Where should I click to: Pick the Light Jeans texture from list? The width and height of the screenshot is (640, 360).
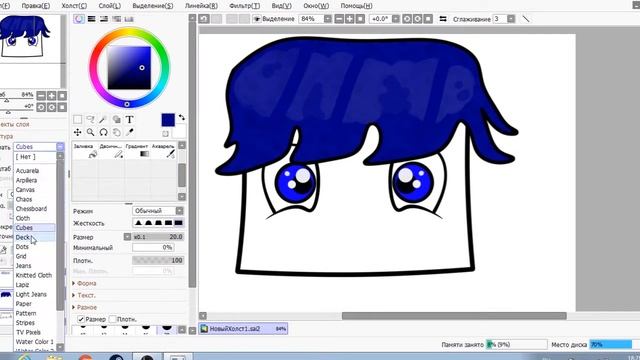tap(35, 294)
